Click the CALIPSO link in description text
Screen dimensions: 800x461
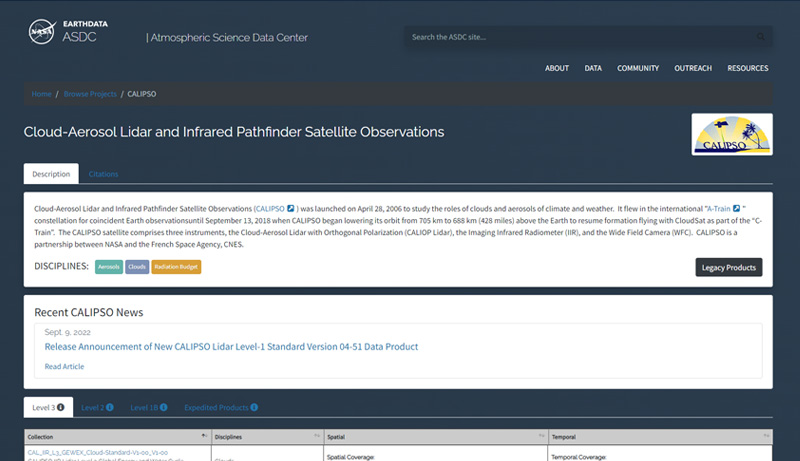coord(270,209)
